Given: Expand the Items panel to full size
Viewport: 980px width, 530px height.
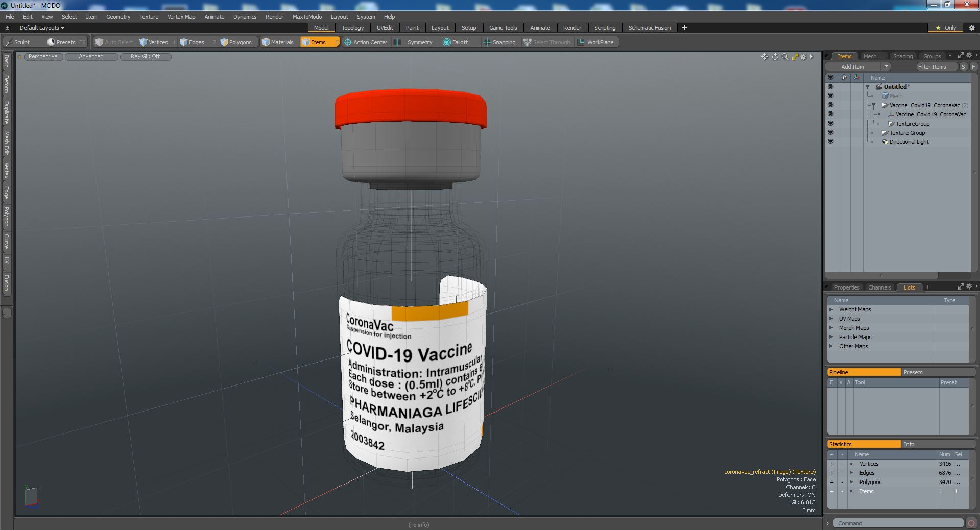Looking at the screenshot, I should click(x=961, y=56).
